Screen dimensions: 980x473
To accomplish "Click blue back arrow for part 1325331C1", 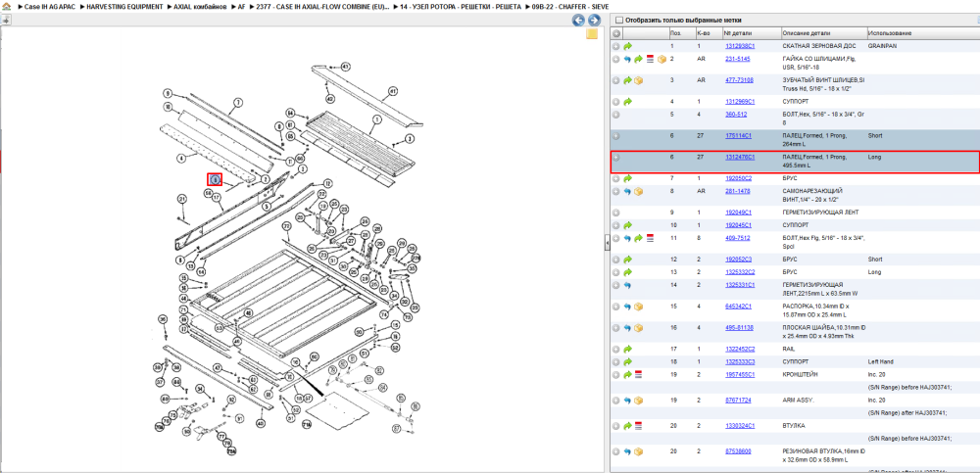I will [627, 285].
